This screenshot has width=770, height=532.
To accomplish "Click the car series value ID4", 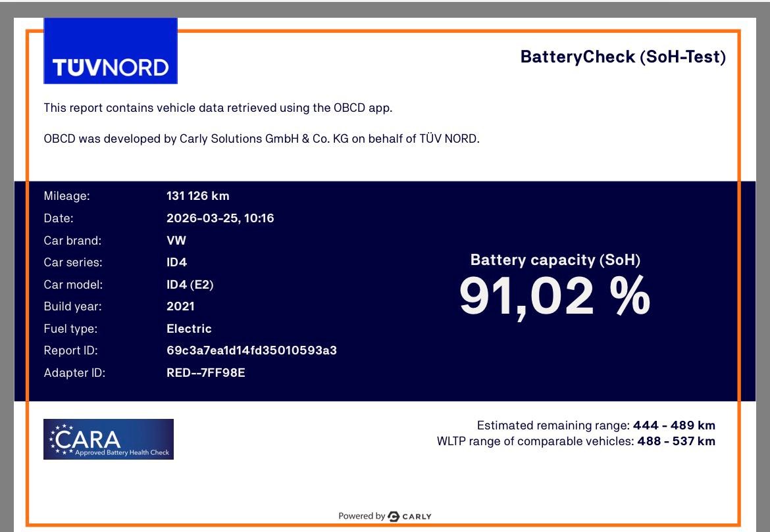I will pyautogui.click(x=176, y=262).
